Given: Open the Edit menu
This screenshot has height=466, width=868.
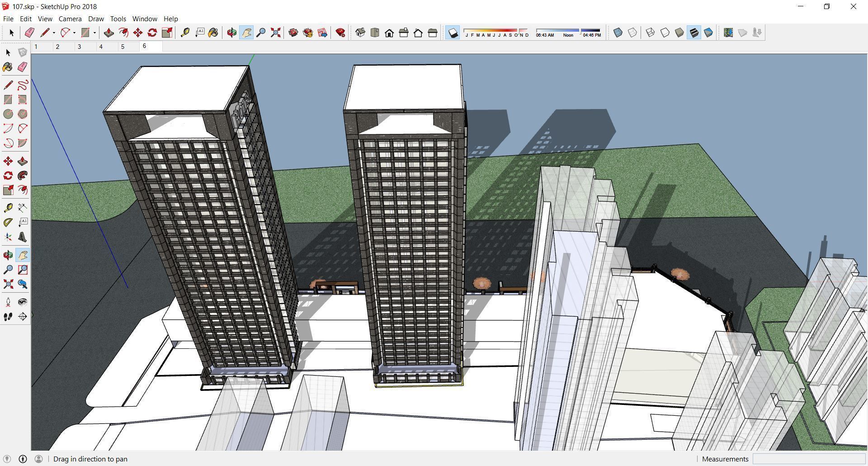Looking at the screenshot, I should [25, 19].
